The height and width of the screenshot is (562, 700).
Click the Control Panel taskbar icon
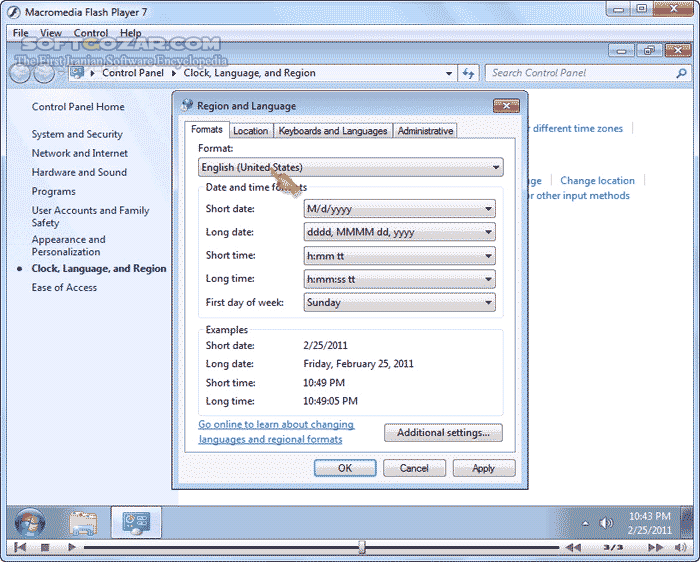click(135, 521)
